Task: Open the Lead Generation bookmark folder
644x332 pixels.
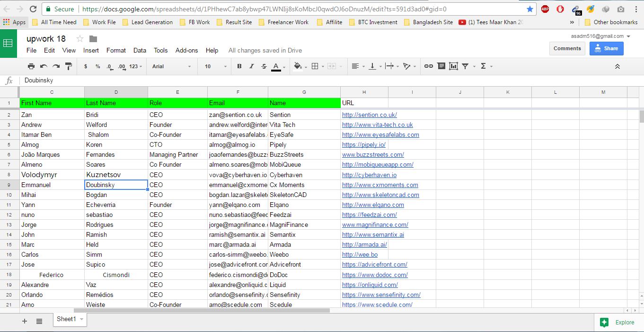Action: (x=148, y=22)
